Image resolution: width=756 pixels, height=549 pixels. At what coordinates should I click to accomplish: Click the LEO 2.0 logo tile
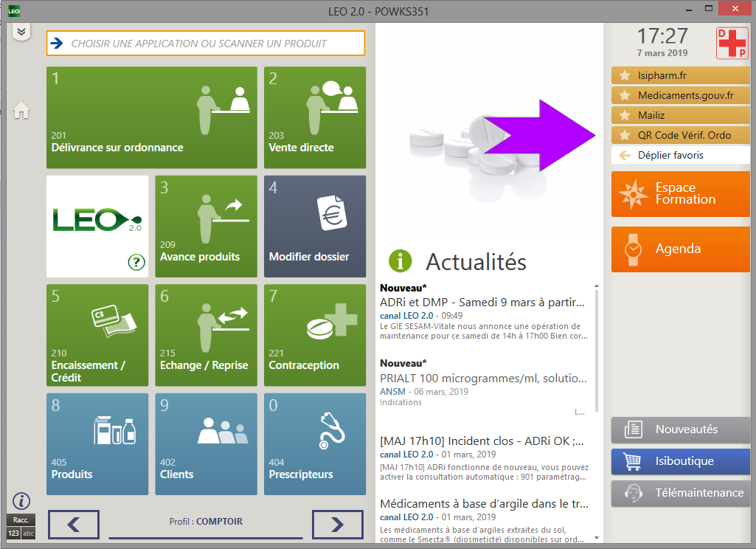point(97,227)
